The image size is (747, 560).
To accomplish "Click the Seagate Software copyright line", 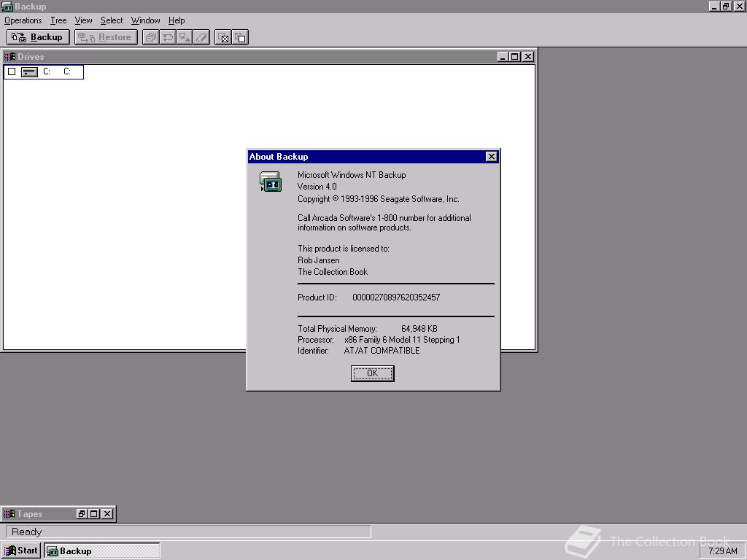I will coord(379,199).
